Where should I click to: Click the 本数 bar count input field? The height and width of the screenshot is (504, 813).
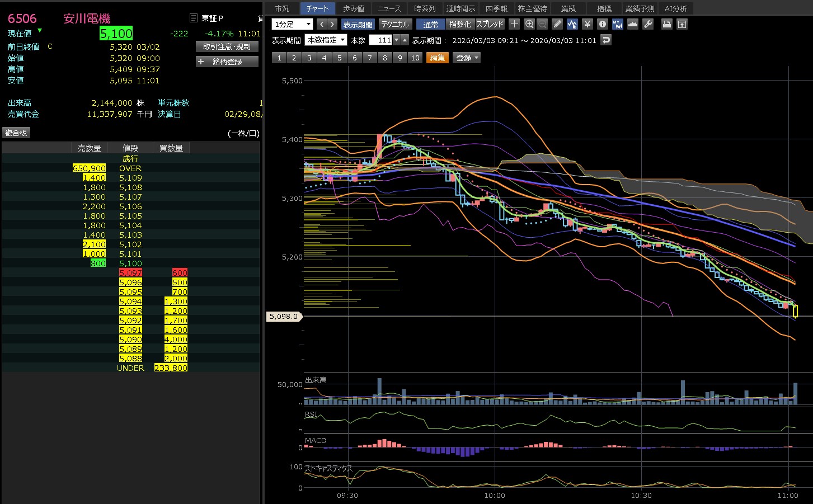[x=380, y=40]
